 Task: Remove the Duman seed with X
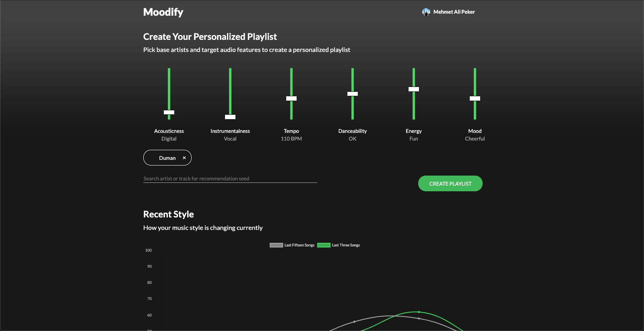click(x=184, y=158)
